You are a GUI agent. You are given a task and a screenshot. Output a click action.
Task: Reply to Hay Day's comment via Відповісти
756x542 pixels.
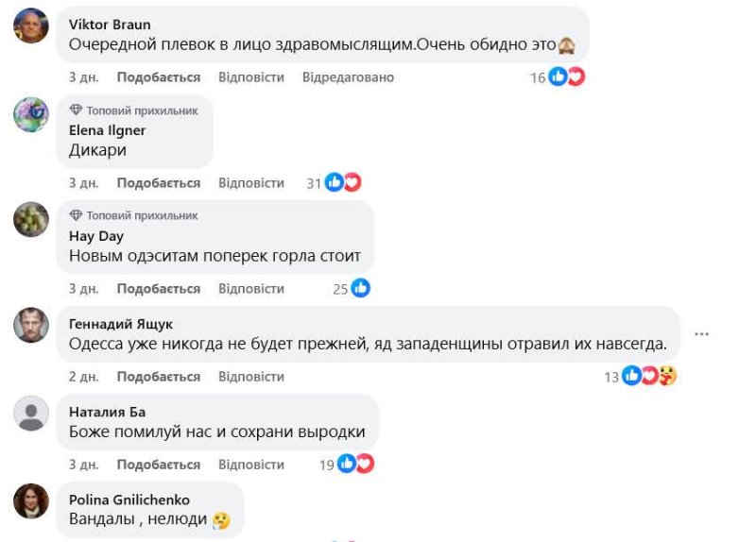point(250,289)
